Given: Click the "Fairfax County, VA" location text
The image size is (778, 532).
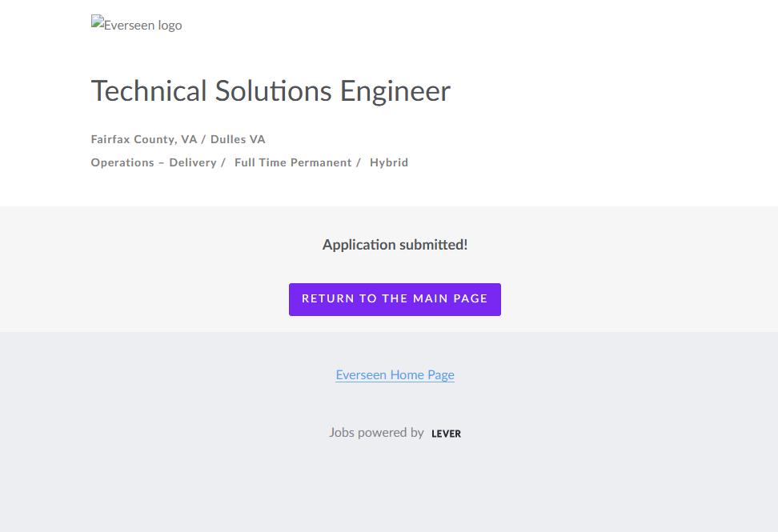Looking at the screenshot, I should pos(144,139).
